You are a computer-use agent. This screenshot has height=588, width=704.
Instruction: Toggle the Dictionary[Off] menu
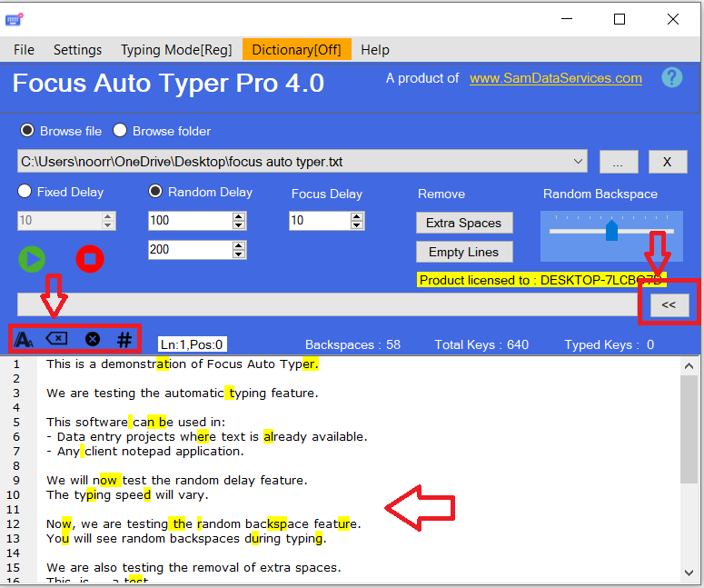297,49
